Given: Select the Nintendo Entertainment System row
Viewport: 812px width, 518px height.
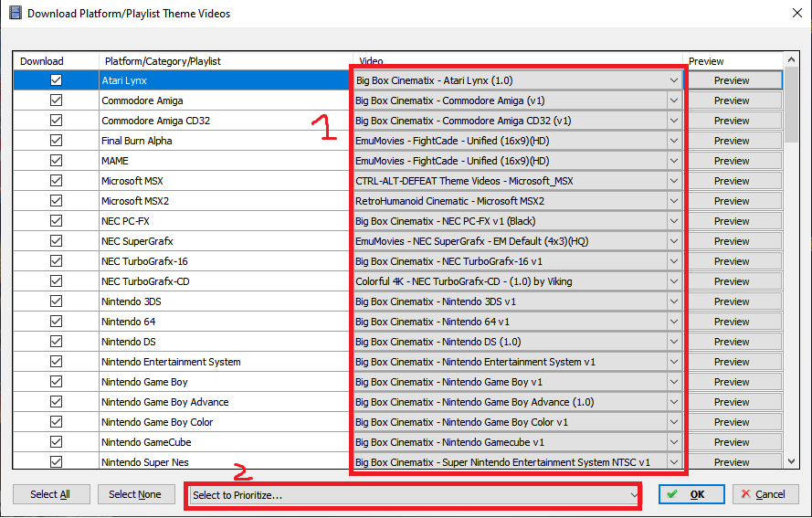Looking at the screenshot, I should pos(225,362).
